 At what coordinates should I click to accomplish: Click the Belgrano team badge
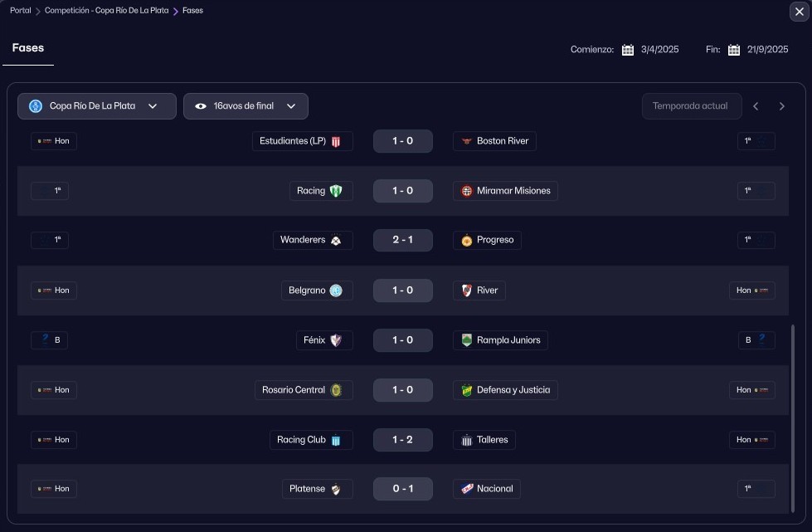pyautogui.click(x=336, y=290)
